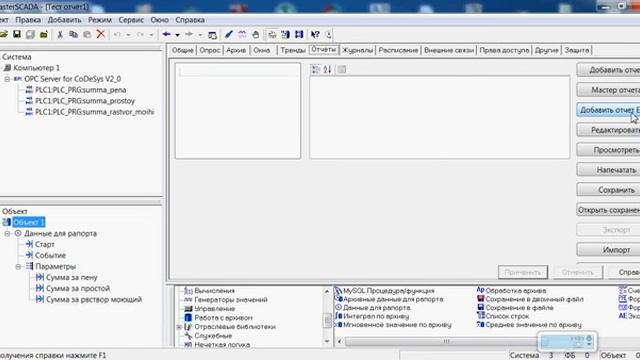This screenshot has width=640, height=360.
Task: Select Работа с архивом palette category
Action: [223, 318]
